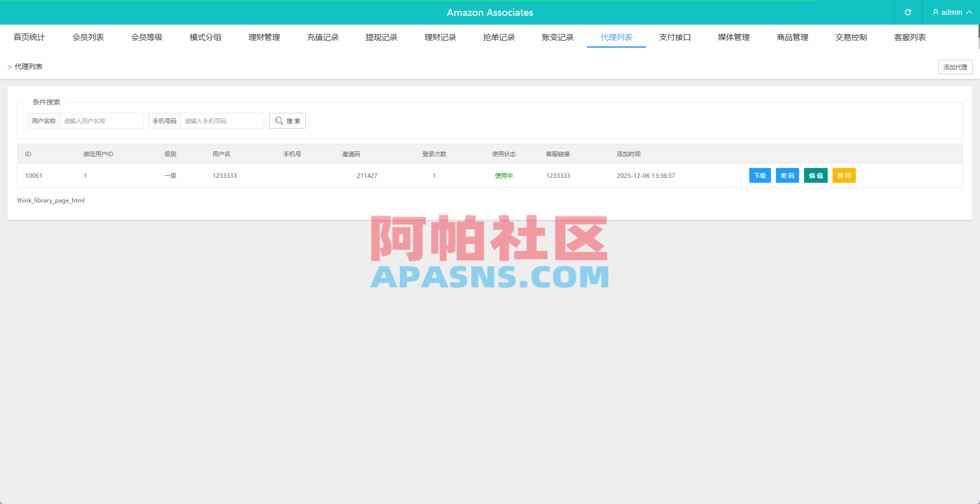Focus the 用户名称 input field

coord(101,121)
